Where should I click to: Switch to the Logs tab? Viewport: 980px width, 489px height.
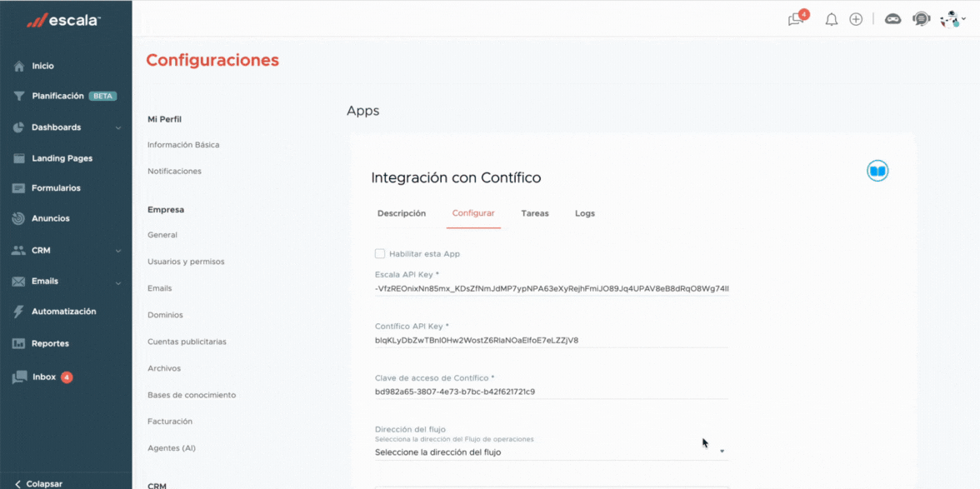pos(585,213)
